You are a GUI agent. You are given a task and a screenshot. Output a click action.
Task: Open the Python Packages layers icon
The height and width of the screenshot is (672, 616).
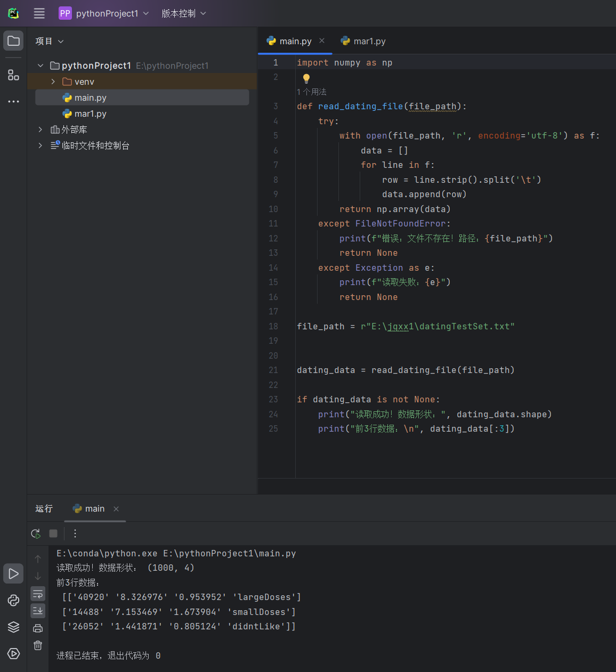coord(13,627)
